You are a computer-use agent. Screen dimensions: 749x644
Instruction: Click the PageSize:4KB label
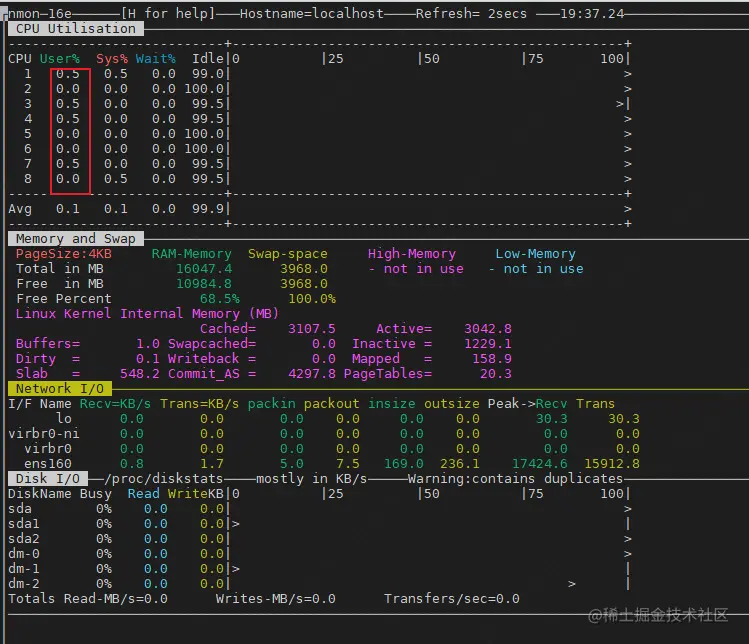click(x=64, y=254)
